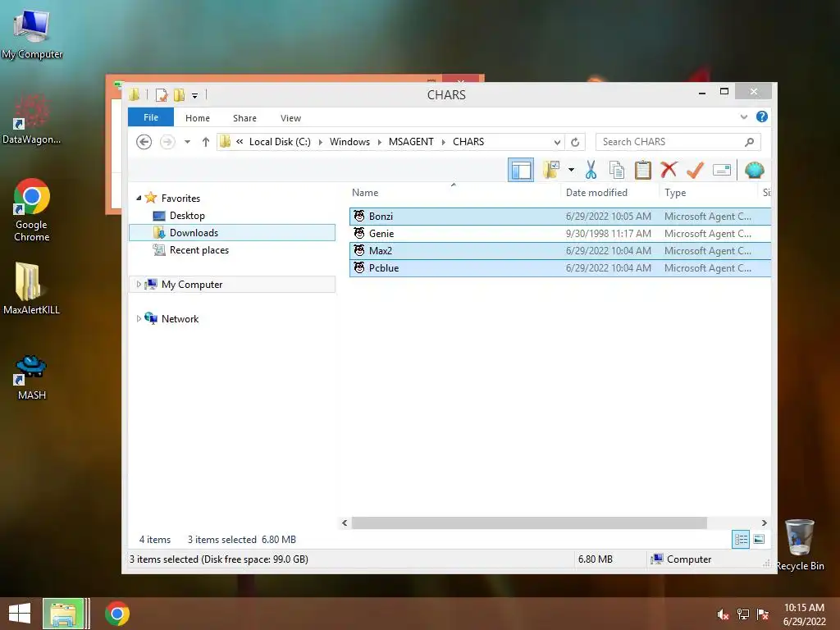Viewport: 840px width, 630px height.
Task: Expand the Network tree node
Action: click(139, 319)
